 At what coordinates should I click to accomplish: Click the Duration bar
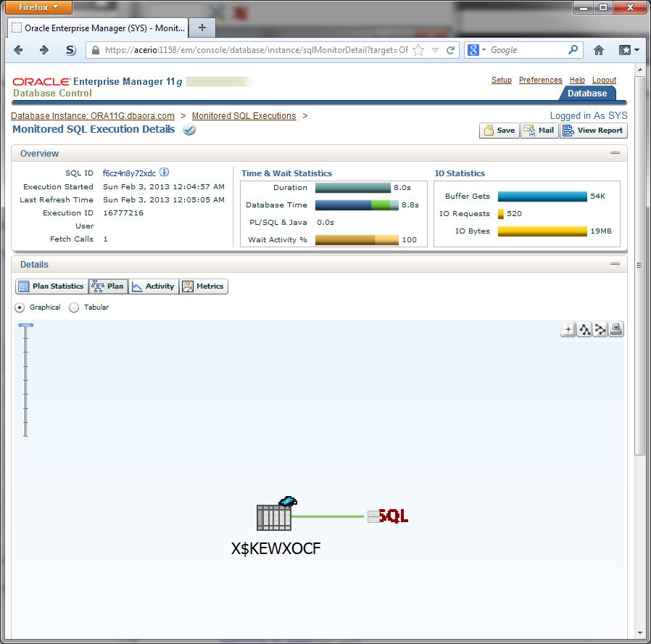[x=353, y=188]
